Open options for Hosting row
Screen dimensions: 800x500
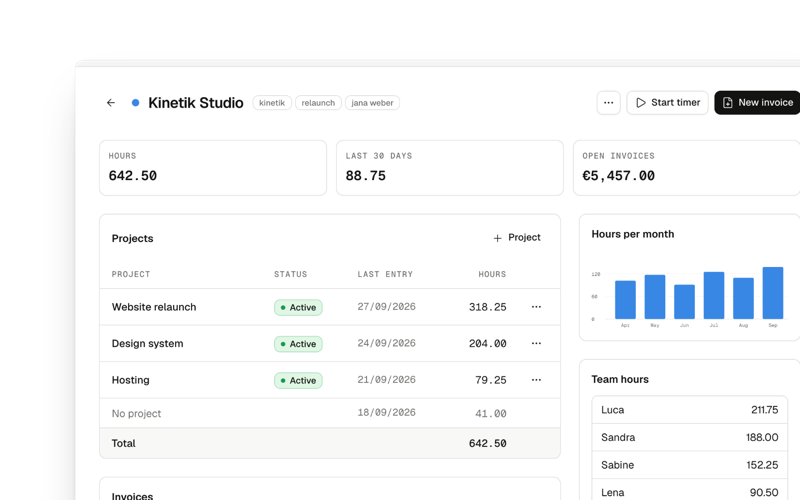coord(536,380)
